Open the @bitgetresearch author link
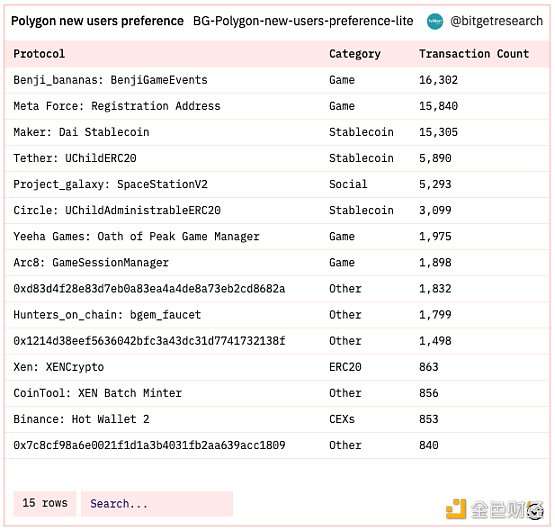This screenshot has width=555, height=530. [496, 21]
